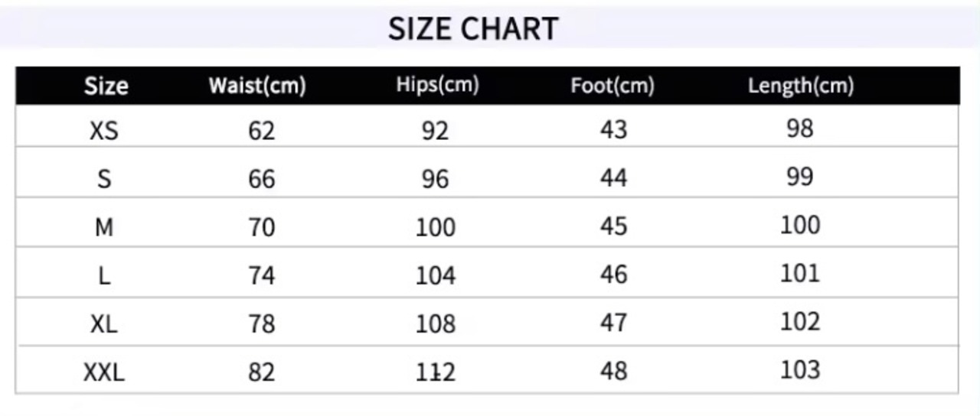Click the Length(cm) column header

tap(800, 86)
